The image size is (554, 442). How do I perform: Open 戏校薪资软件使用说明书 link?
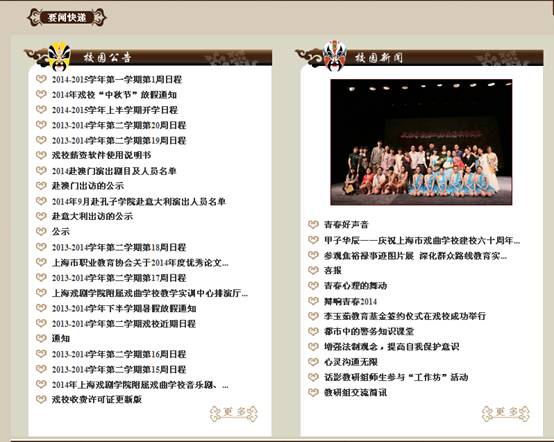coord(101,155)
